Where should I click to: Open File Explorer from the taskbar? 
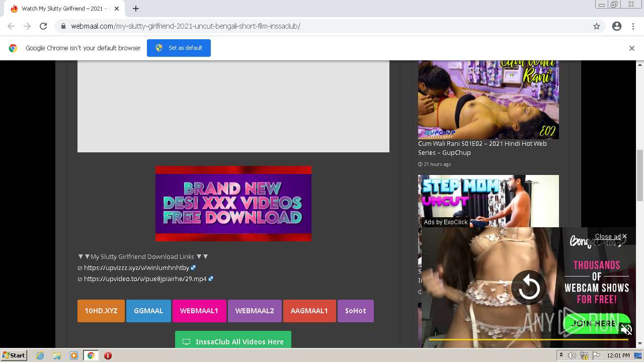57,355
